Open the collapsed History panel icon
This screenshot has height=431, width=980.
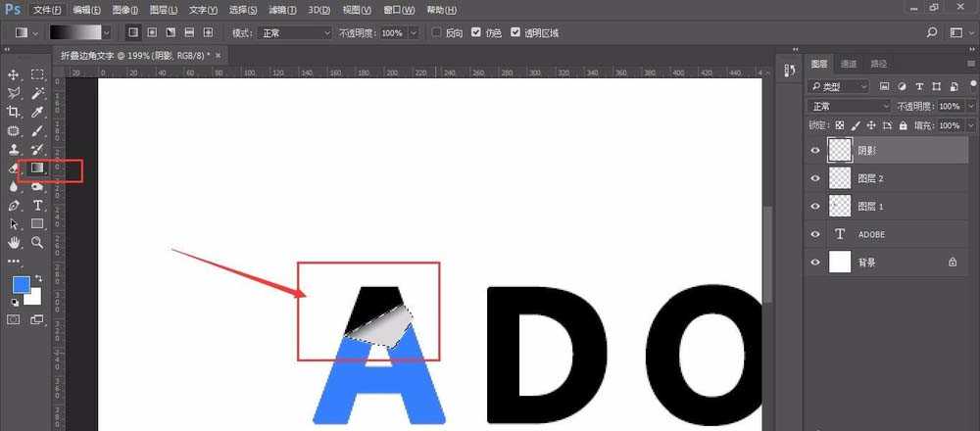pyautogui.click(x=789, y=72)
